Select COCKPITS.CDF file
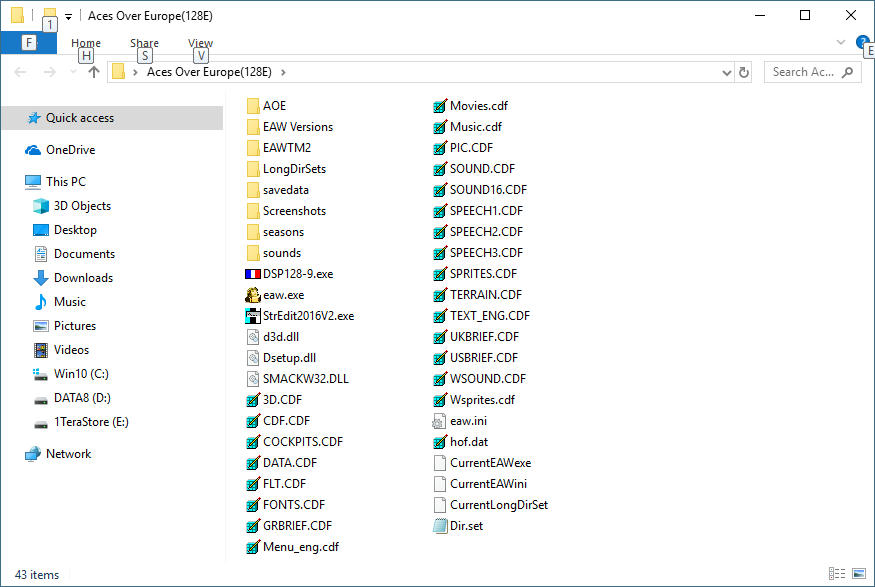Screen dimensions: 875x587 [x=294, y=442]
